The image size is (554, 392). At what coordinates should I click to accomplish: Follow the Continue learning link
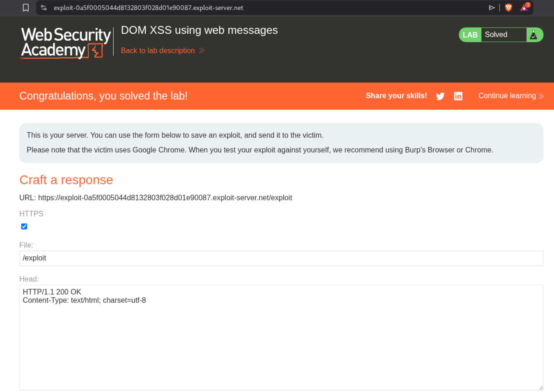(507, 96)
